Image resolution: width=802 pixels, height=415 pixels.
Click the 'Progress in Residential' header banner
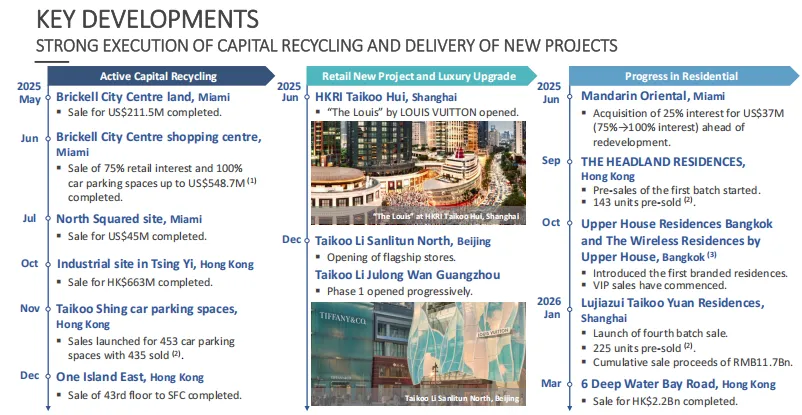click(684, 76)
